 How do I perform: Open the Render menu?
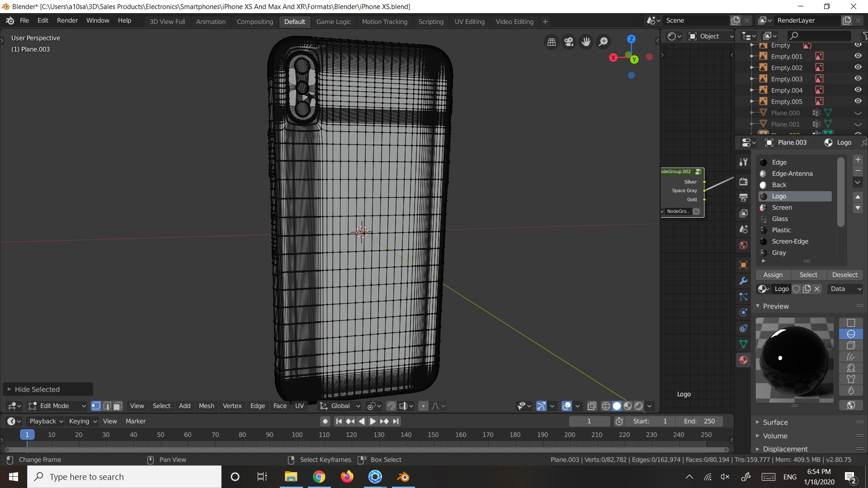(x=67, y=21)
